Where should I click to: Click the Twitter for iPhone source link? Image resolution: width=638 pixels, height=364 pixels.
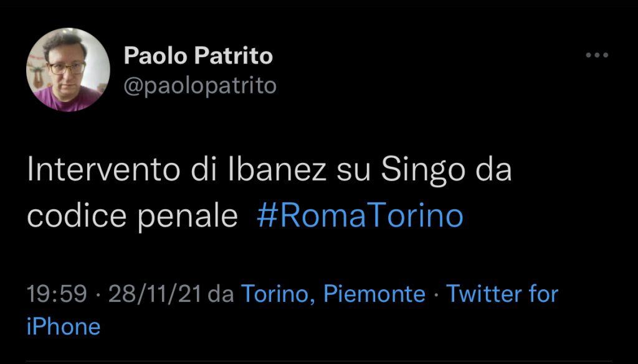pyautogui.click(x=502, y=294)
